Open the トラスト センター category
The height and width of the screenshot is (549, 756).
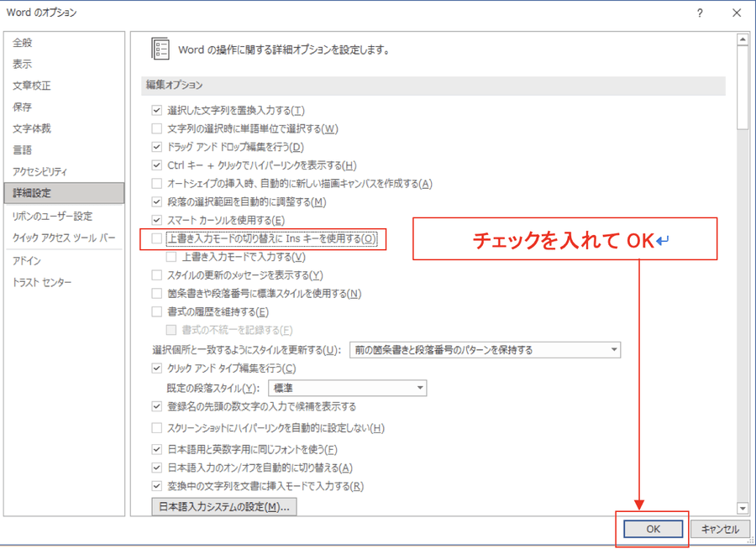(64, 282)
